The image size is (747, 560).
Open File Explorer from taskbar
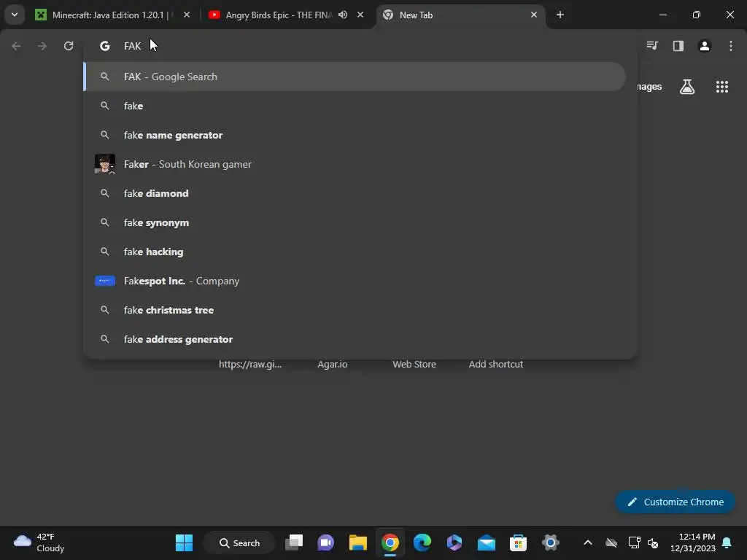tap(357, 542)
